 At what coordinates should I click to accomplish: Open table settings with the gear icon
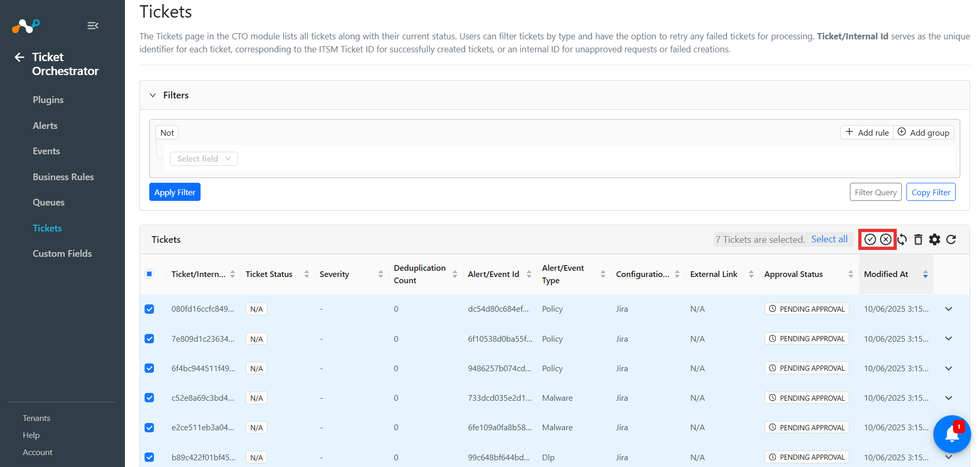tap(934, 239)
